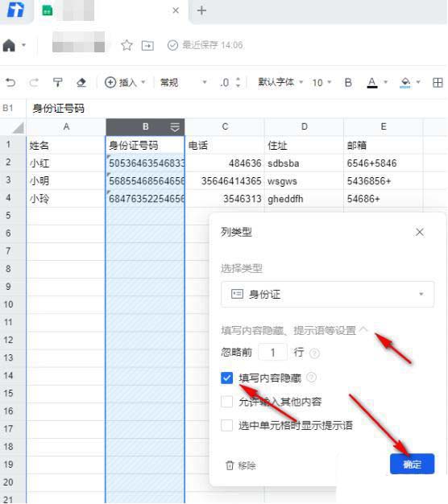Viewport: 448px width, 504px height.
Task: Open the cell borders tool
Action: coord(438,83)
